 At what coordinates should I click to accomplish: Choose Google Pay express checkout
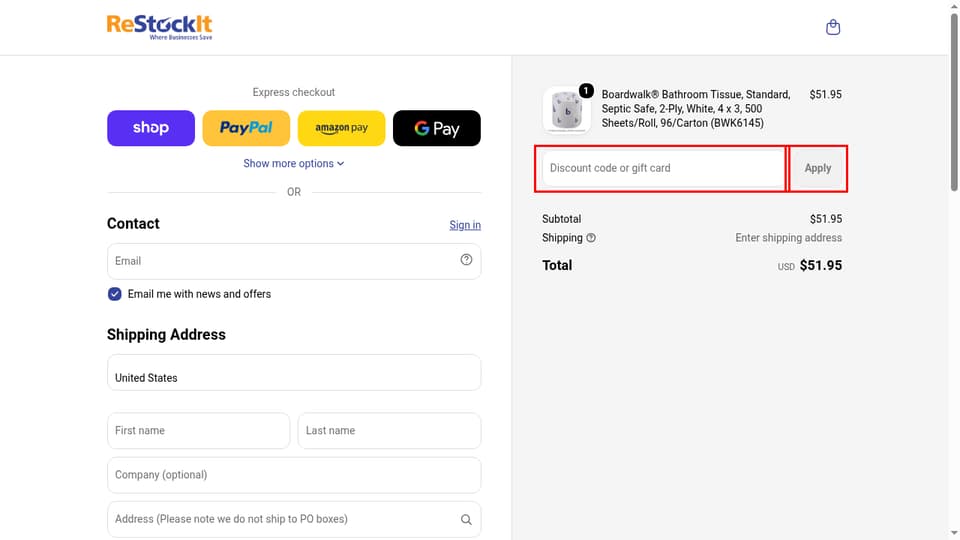tap(437, 128)
